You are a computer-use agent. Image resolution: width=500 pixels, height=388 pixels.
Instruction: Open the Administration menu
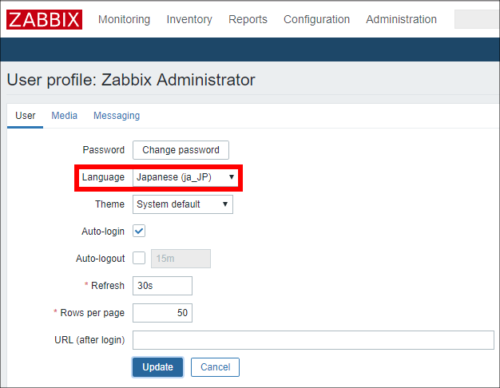[401, 19]
